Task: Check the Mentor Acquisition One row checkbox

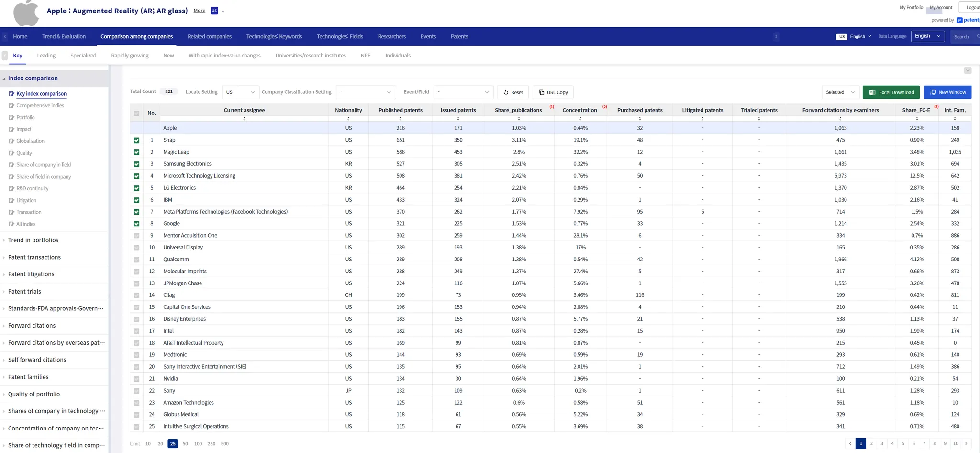Action: click(x=136, y=236)
